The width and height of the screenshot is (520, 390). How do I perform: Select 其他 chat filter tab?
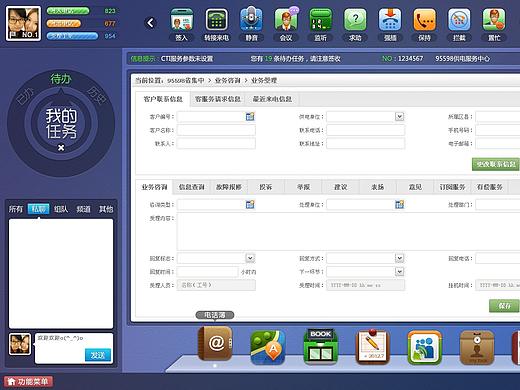[106, 209]
